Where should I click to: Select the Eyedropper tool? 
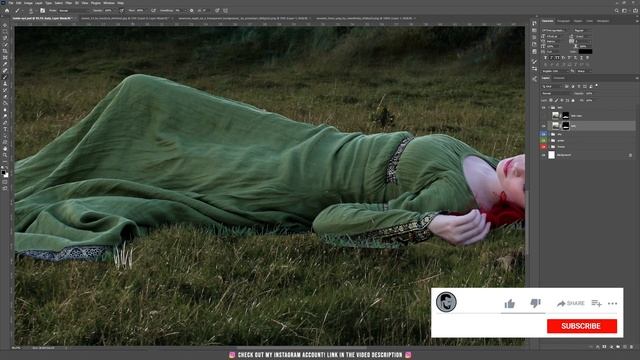point(5,64)
